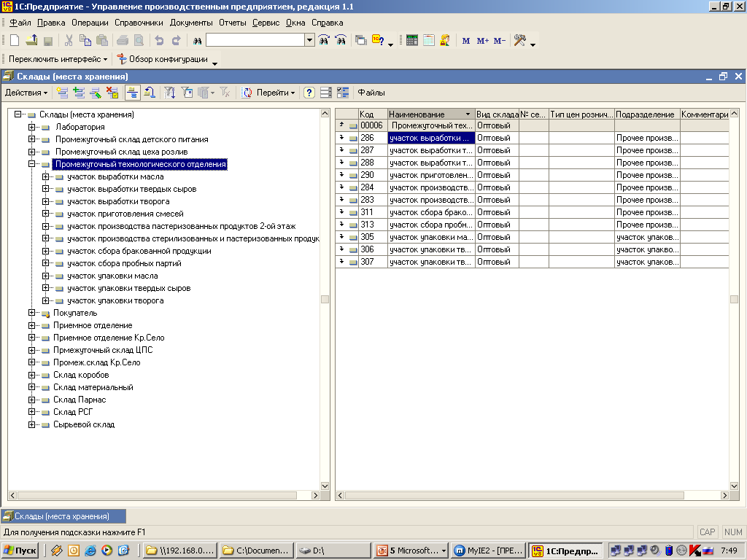Select the участок упаковки творога tree item
The image size is (747, 560).
tap(115, 300)
